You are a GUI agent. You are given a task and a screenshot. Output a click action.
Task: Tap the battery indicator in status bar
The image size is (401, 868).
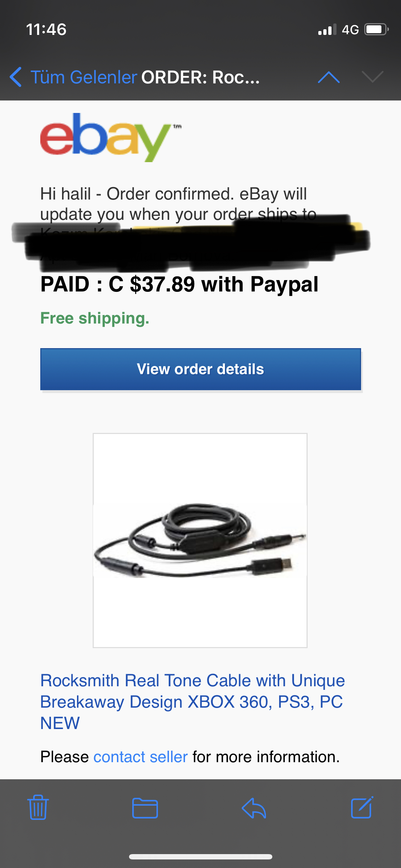point(376,29)
